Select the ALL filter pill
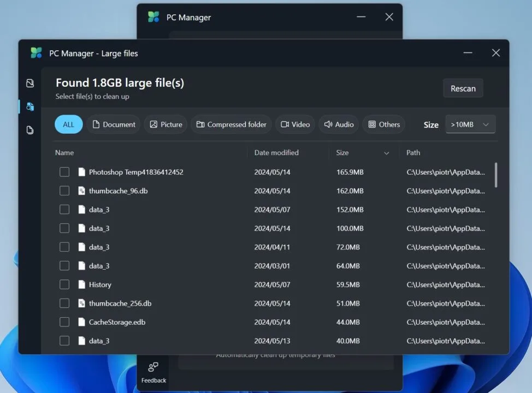This screenshot has height=393, width=532. coord(68,124)
